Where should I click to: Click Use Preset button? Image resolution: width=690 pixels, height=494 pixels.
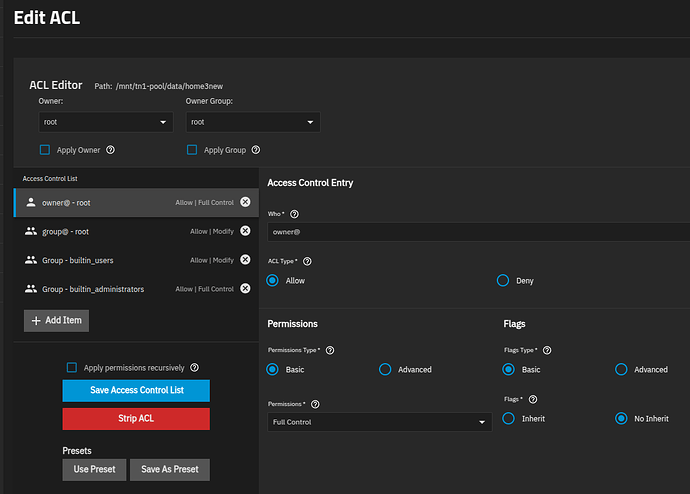tap(94, 470)
